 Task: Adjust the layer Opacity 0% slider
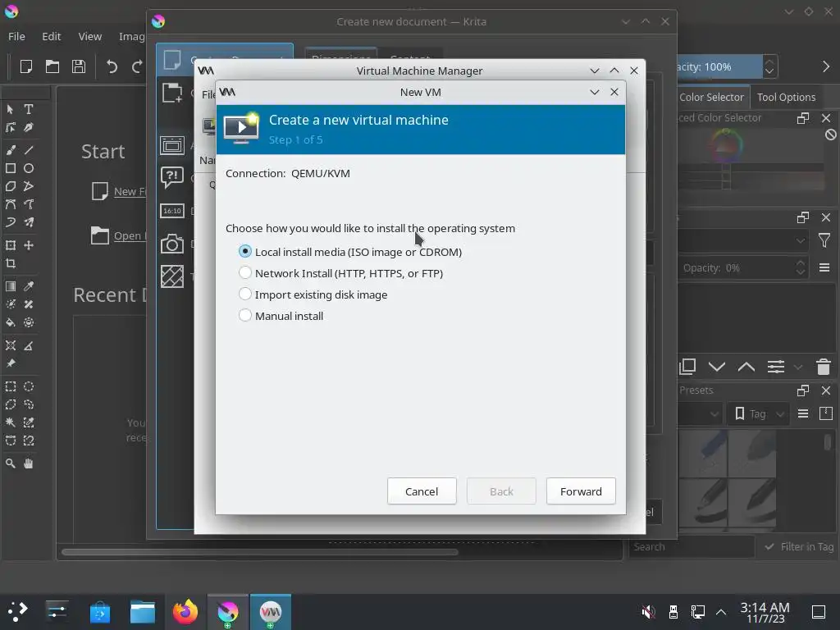click(x=737, y=268)
